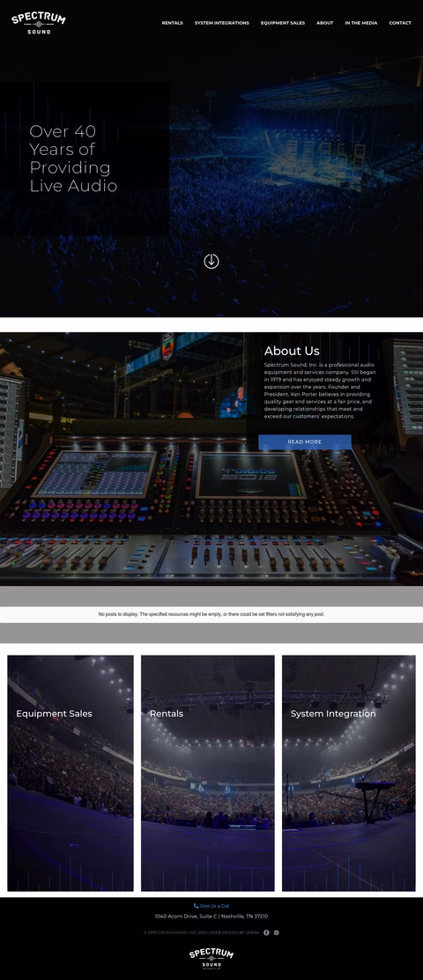
Task: Click the 'No posts to display' message
Action: (x=211, y=614)
